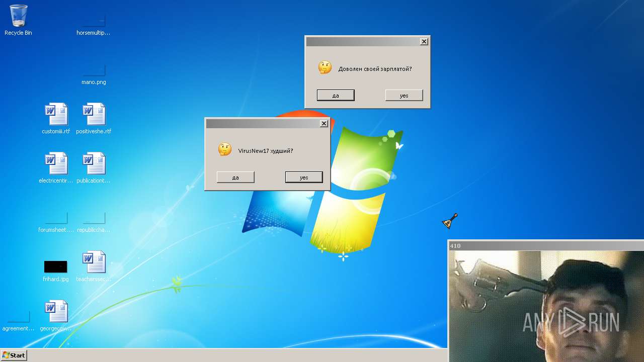
Task: Click 'да' in the salary question dialog
Action: click(x=336, y=95)
